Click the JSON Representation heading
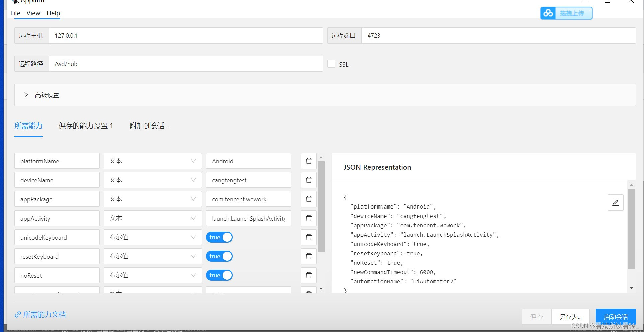Screen dimensions: 644x332 tap(377, 167)
